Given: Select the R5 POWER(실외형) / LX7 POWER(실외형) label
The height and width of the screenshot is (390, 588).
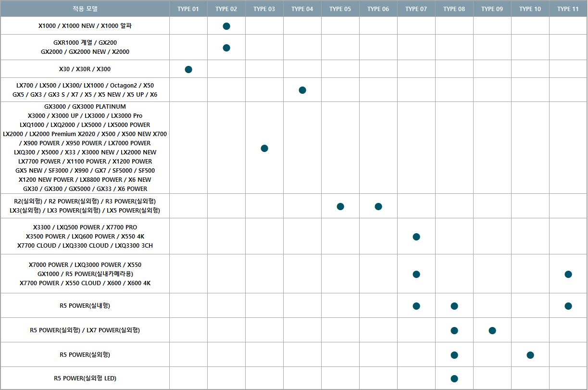Looking at the screenshot, I should 85,330.
